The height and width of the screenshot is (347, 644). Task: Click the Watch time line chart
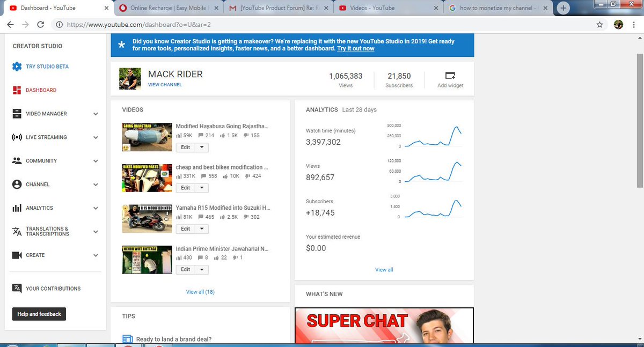(433, 136)
